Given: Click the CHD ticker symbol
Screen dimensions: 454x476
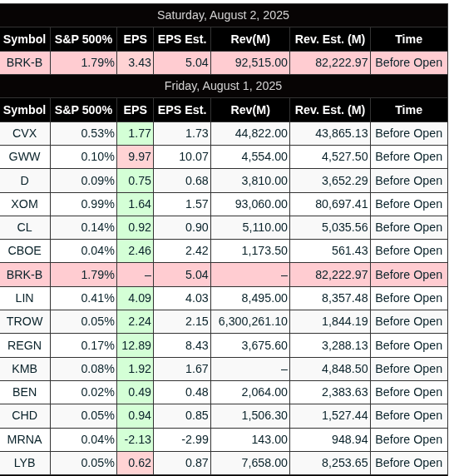Looking at the screenshot, I should (25, 415).
